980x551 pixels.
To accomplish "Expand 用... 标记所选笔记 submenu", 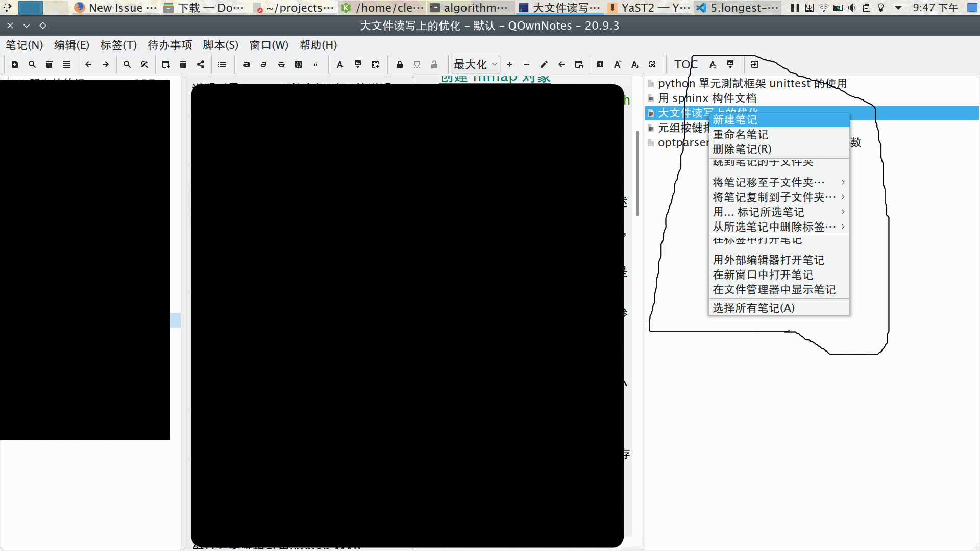I will 779,212.
